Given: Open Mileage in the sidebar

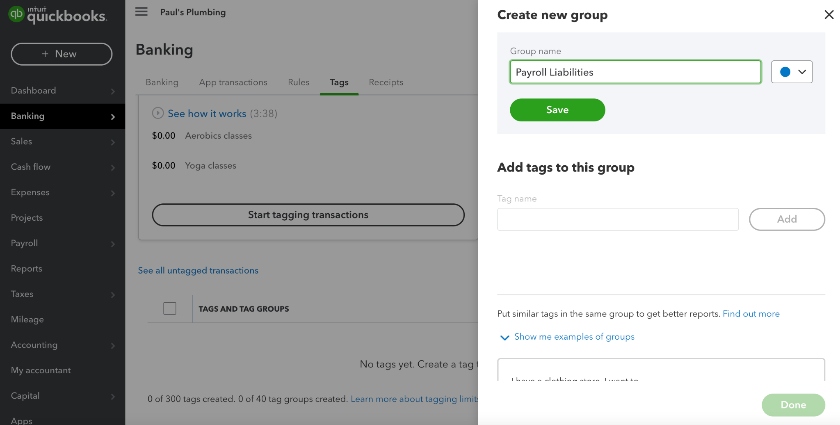Looking at the screenshot, I should pos(27,319).
